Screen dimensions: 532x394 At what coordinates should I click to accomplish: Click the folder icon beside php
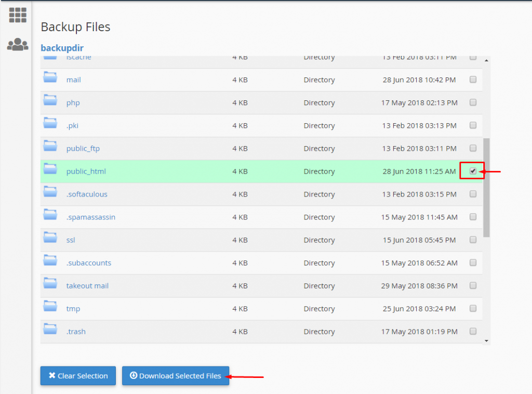(x=50, y=101)
